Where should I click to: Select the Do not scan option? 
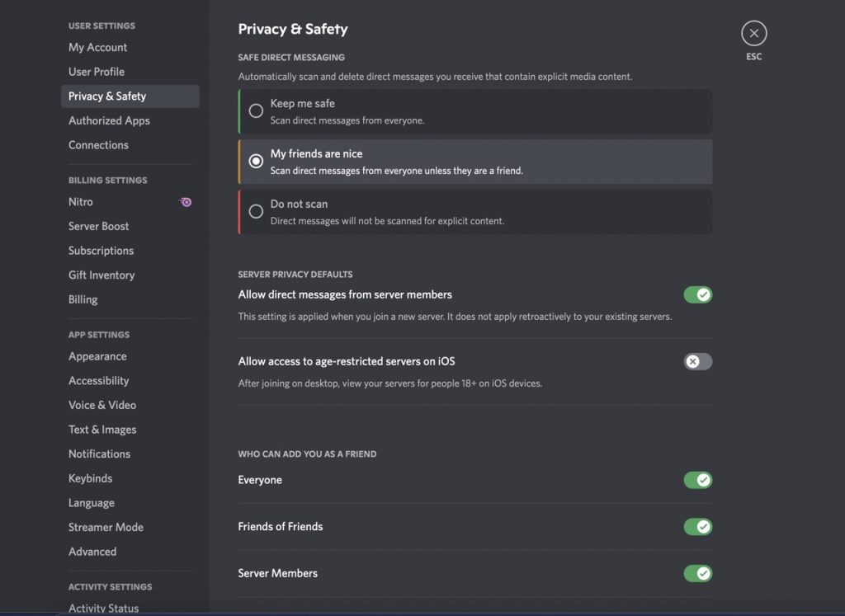(474, 212)
